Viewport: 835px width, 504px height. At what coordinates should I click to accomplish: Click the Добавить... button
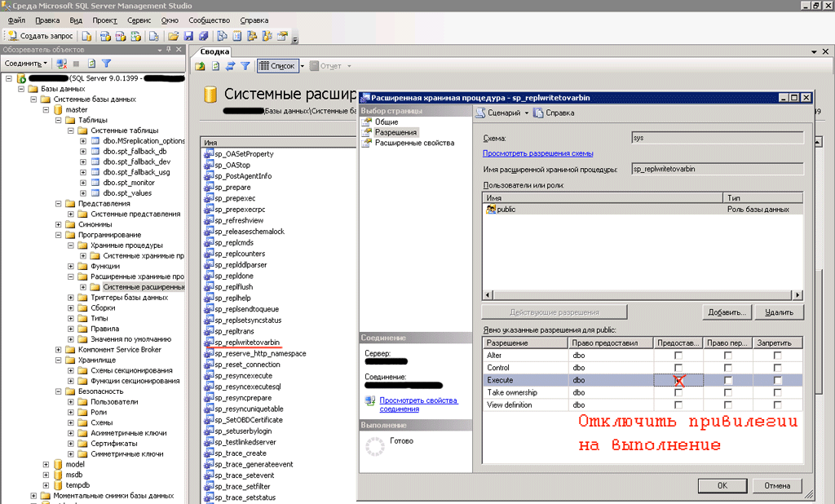coord(725,312)
